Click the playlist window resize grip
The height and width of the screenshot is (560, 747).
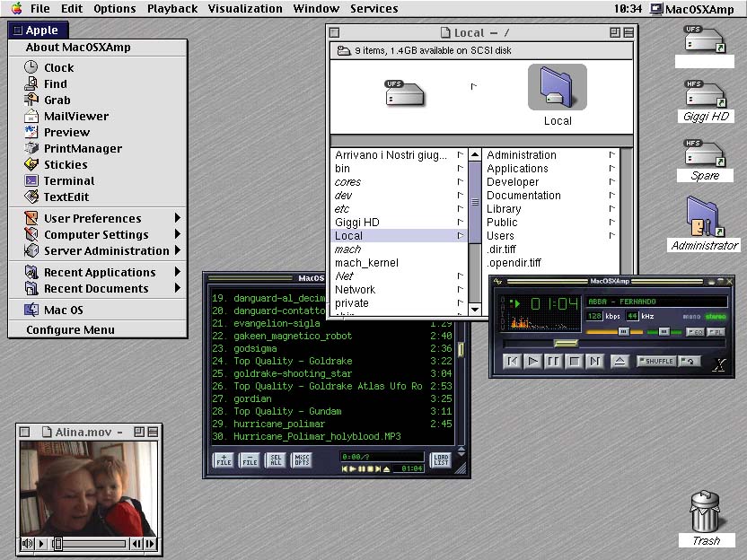pos(461,468)
